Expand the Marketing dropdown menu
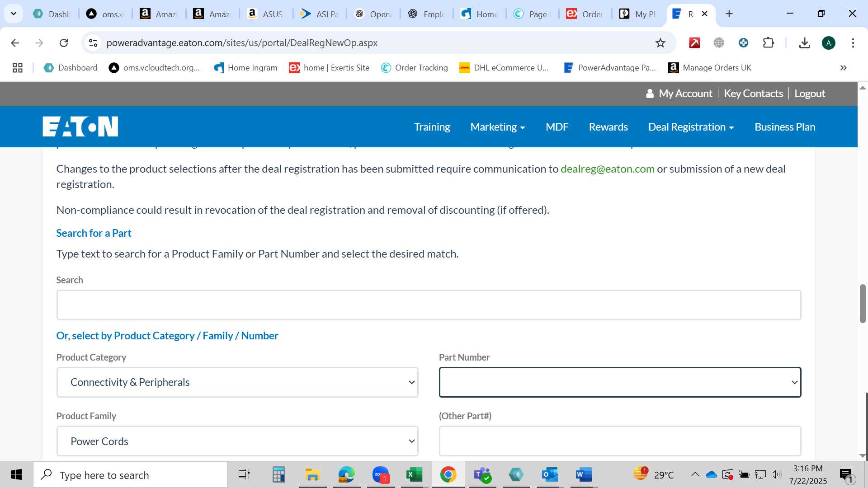868x488 pixels. pos(497,127)
